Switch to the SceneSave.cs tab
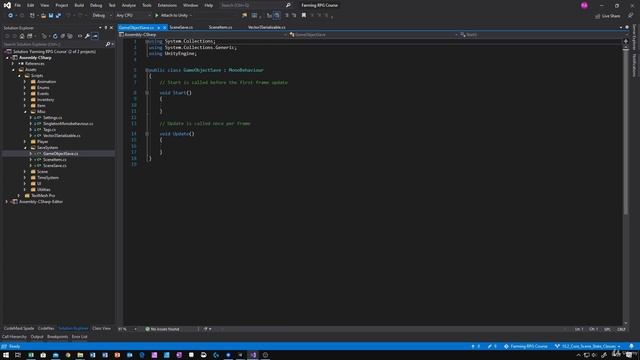The width and height of the screenshot is (640, 360). (181, 27)
